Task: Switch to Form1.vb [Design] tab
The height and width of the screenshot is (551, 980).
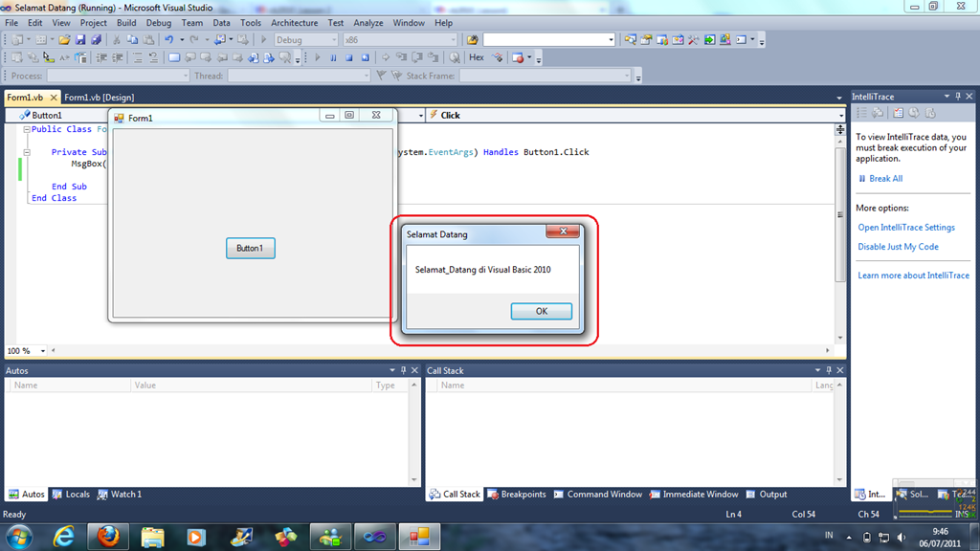Action: point(100,98)
